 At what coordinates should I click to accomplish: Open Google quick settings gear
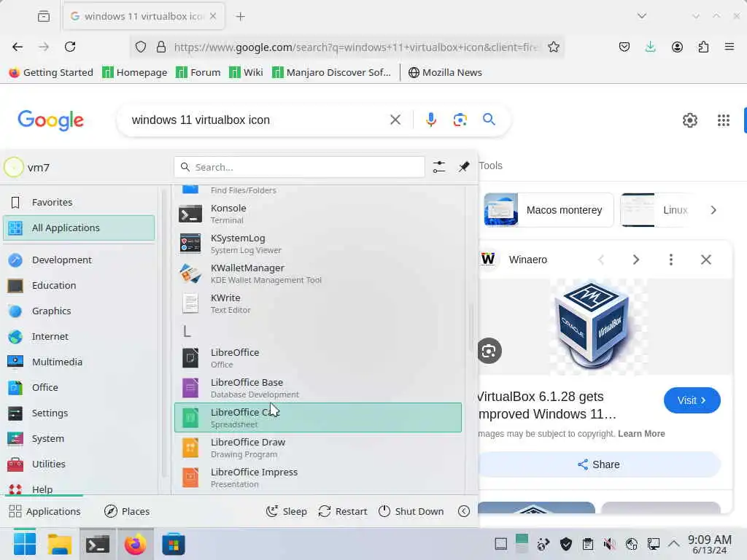pyautogui.click(x=689, y=120)
